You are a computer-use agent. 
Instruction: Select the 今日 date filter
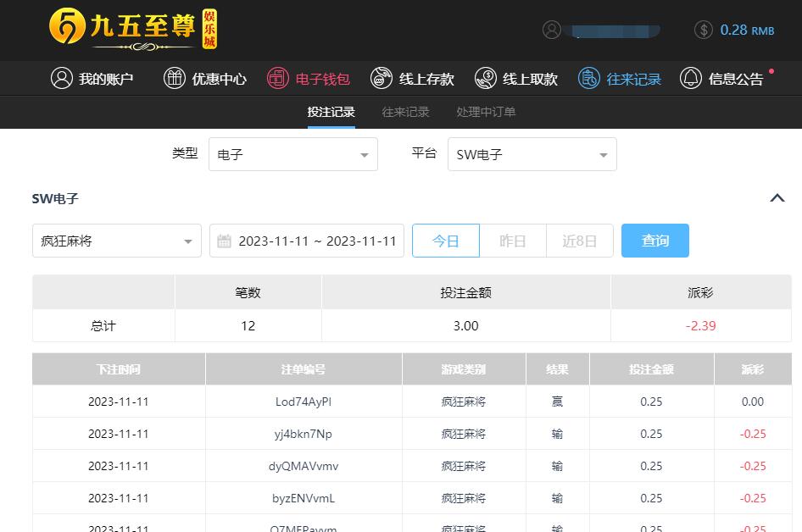pos(445,241)
